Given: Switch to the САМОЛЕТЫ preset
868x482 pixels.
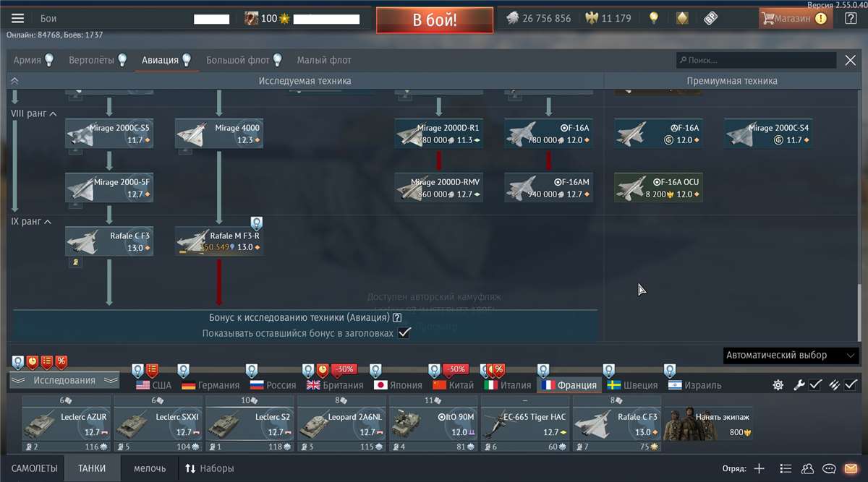Looking at the screenshot, I should coord(35,468).
